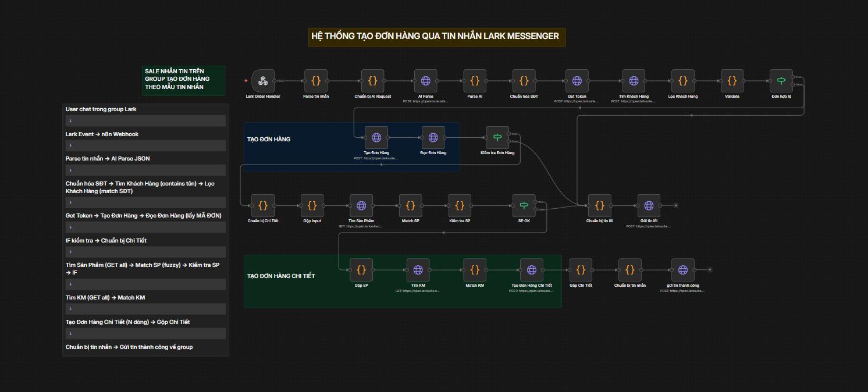Select the Chuẩn bị tin nhắn code node
The width and height of the screenshot is (868, 392).
click(x=630, y=270)
